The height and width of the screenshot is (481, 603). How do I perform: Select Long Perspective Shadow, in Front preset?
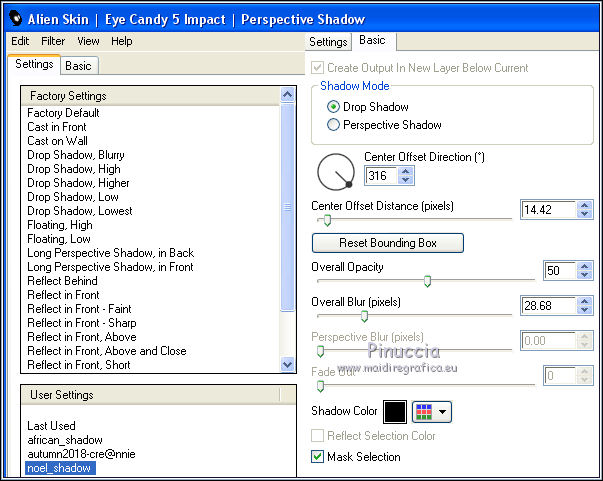click(110, 267)
